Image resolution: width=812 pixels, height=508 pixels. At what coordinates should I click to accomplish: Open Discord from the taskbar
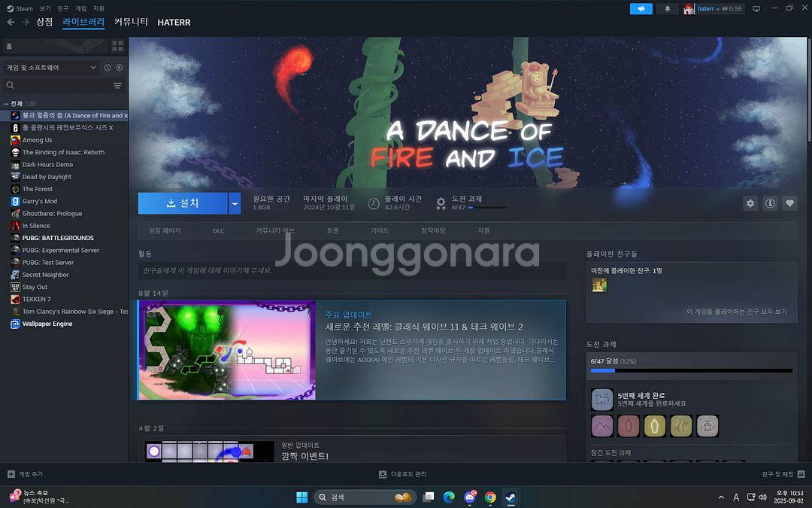[x=470, y=497]
